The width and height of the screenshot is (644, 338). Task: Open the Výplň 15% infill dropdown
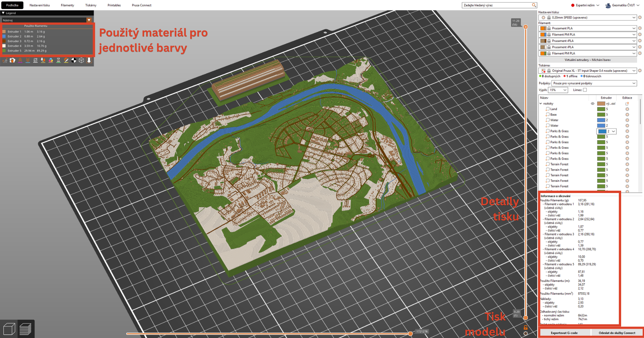(x=558, y=90)
